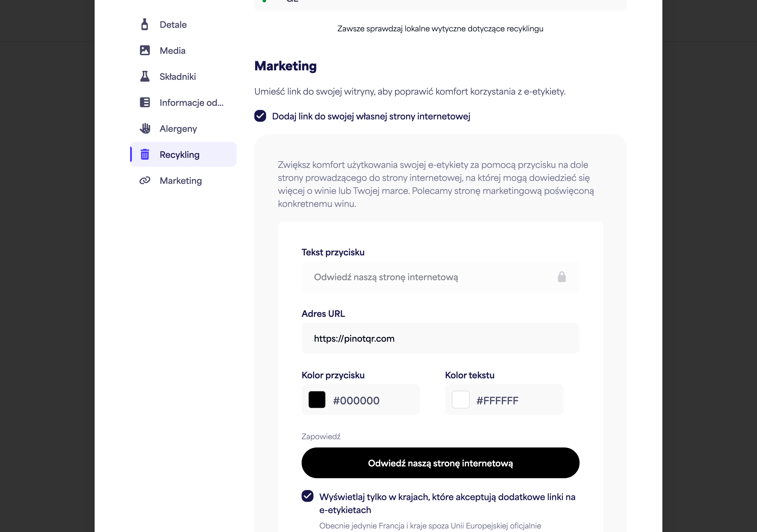Viewport: 757px width, 532px height.
Task: Click the trash bin icon for Recykling
Action: pyautogui.click(x=145, y=154)
